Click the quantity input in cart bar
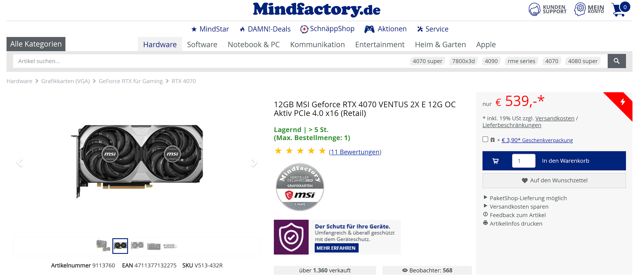 [x=524, y=161]
